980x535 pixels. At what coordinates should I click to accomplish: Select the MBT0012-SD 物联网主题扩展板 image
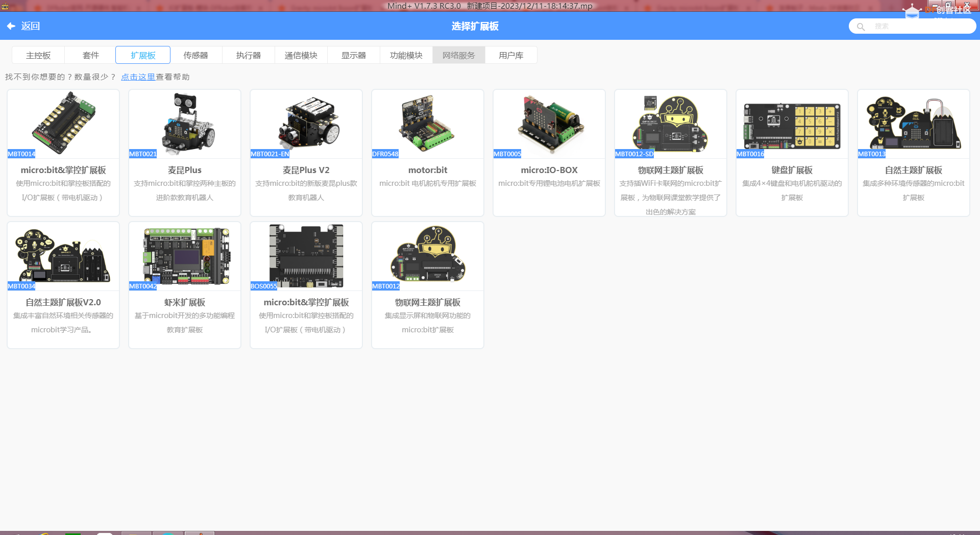click(671, 123)
